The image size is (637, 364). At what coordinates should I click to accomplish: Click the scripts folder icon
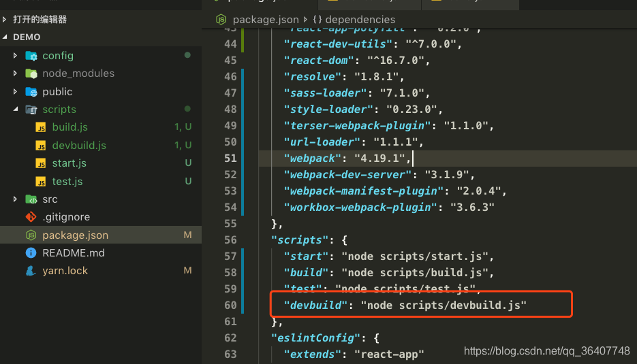pos(31,110)
